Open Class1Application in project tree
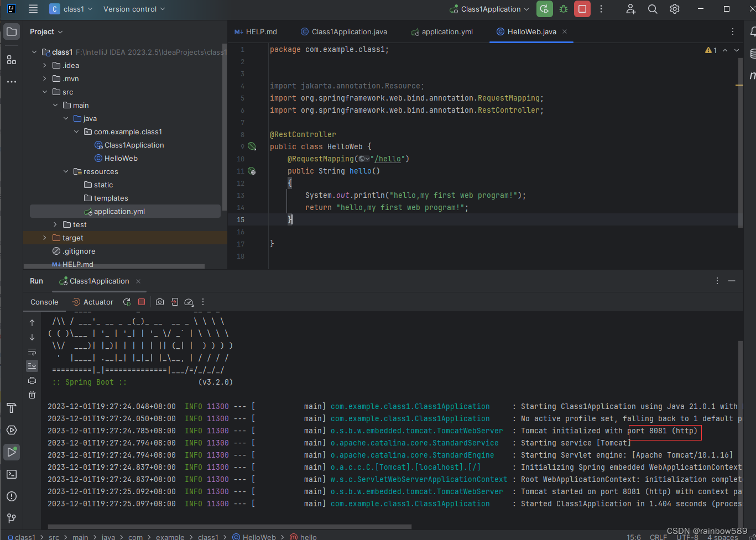This screenshot has height=540, width=756. 134,145
